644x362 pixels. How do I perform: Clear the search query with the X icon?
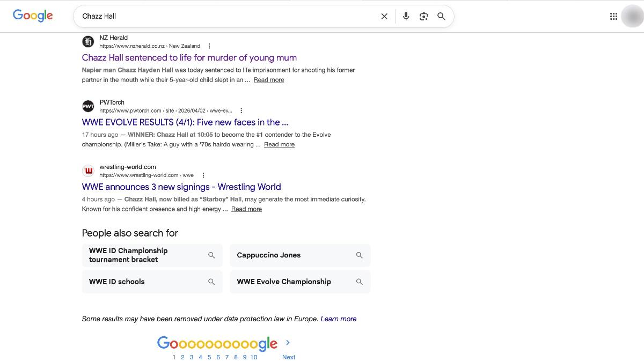(x=384, y=16)
